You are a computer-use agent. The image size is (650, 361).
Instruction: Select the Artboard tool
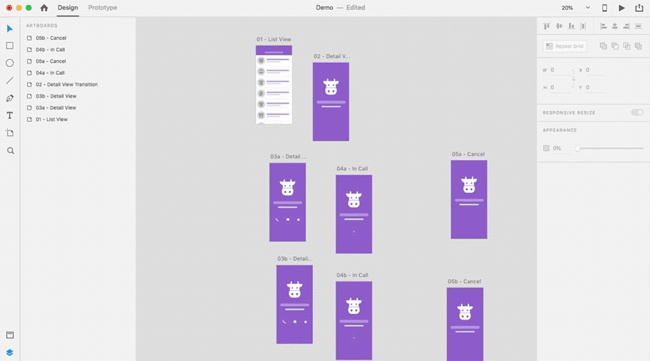pyautogui.click(x=10, y=133)
